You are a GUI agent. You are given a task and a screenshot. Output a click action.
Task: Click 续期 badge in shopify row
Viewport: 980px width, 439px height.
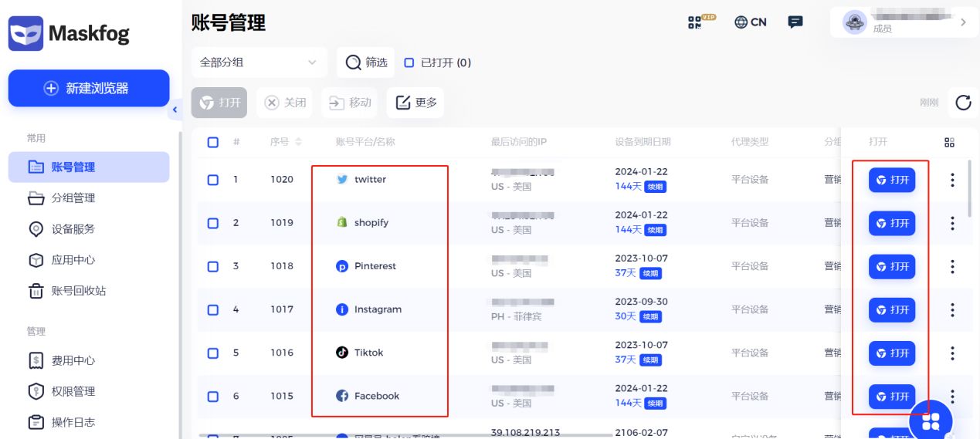(655, 230)
